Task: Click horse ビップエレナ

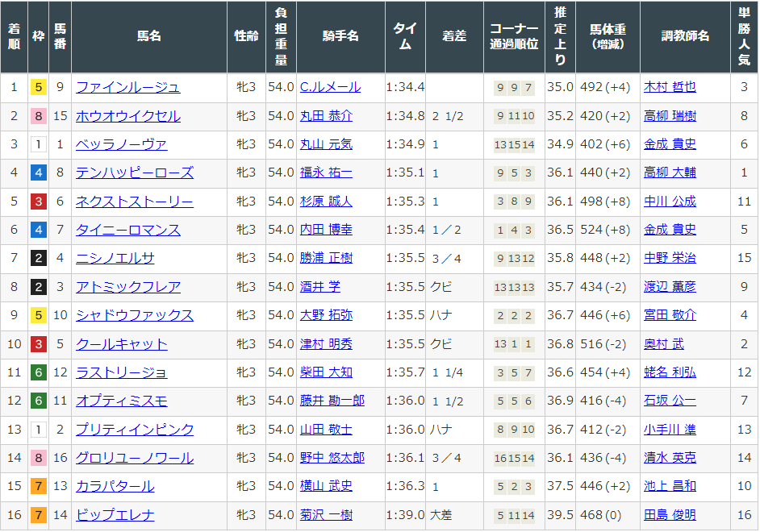Action: tap(115, 515)
